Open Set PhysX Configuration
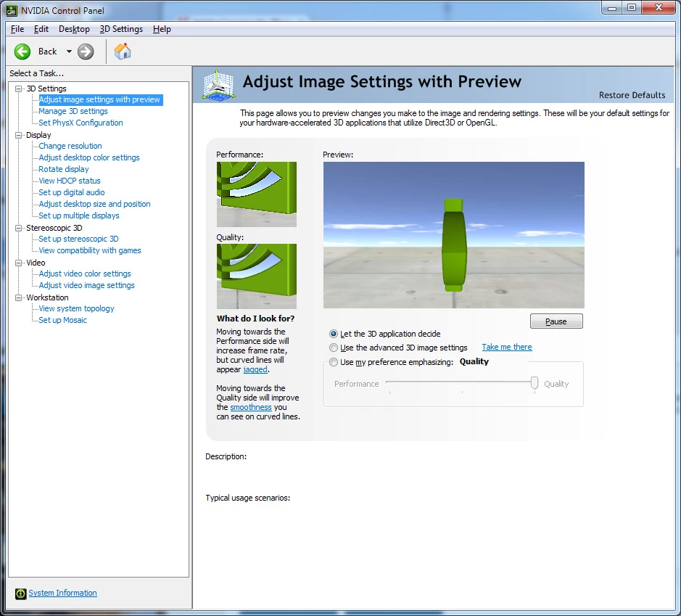 pos(81,123)
